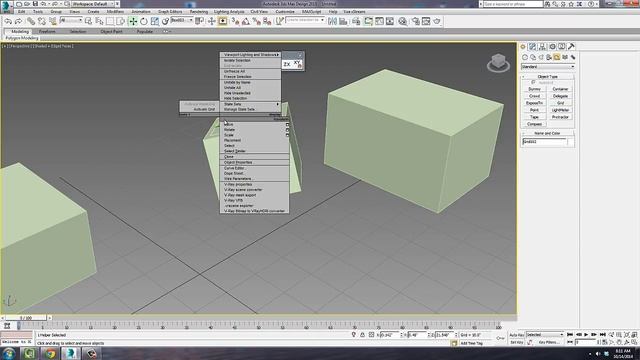Open the Display tab of the command panel

click(562, 47)
